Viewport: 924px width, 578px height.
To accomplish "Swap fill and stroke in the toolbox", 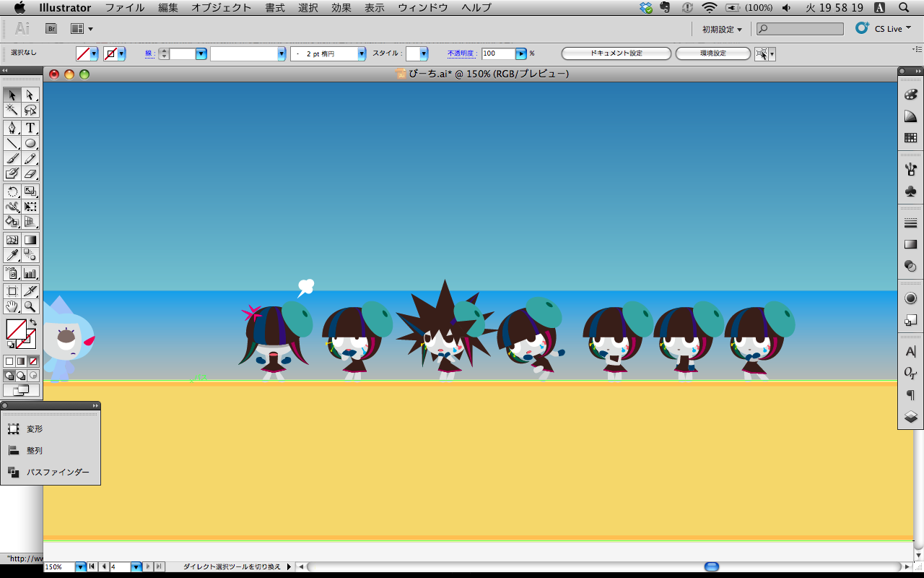I will point(32,322).
